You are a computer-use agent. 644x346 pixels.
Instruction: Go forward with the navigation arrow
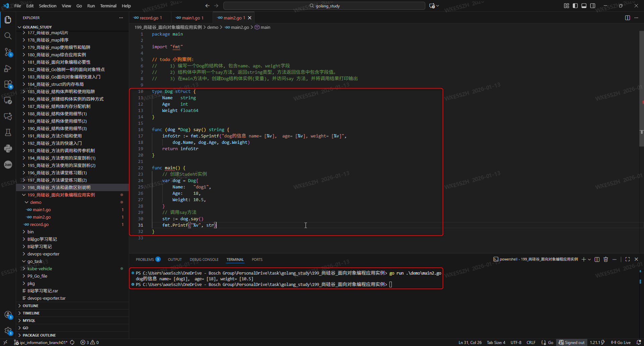(216, 6)
